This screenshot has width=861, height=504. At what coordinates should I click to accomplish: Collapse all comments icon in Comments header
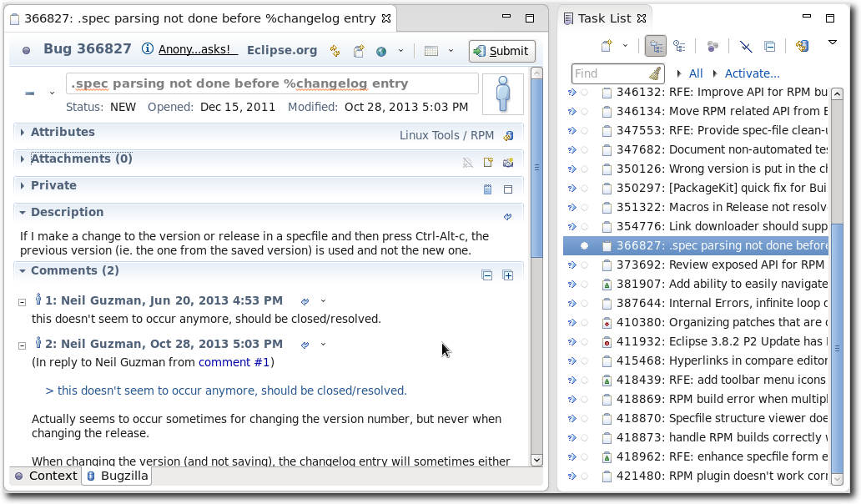point(487,275)
